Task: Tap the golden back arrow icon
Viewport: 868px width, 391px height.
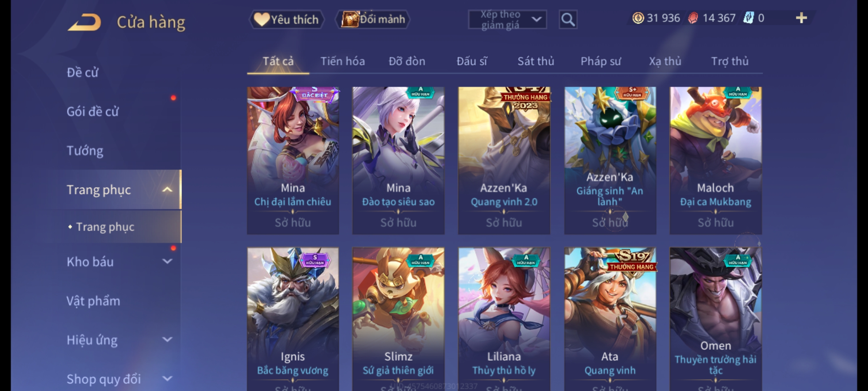Action: 84,22
